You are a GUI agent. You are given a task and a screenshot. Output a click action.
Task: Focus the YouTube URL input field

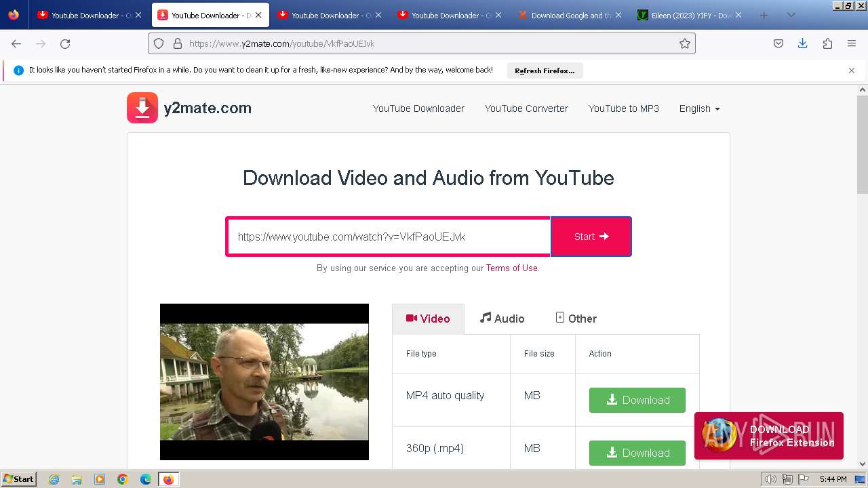[389, 237]
